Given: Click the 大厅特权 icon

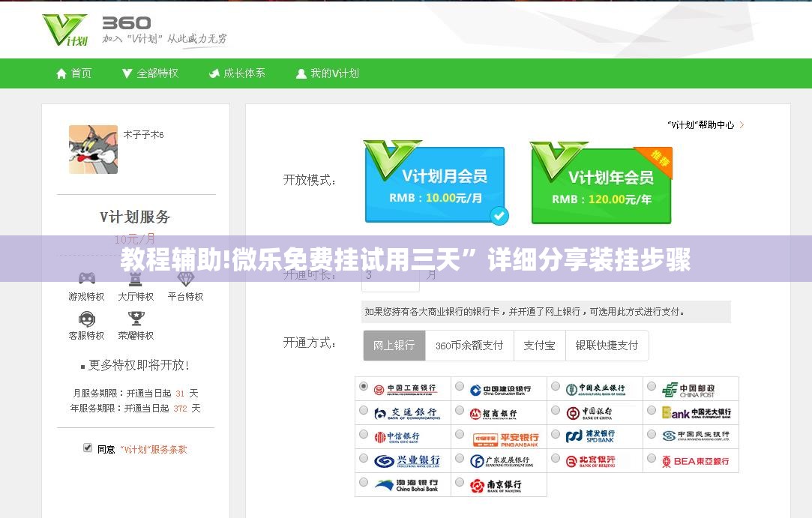Looking at the screenshot, I should [136, 279].
